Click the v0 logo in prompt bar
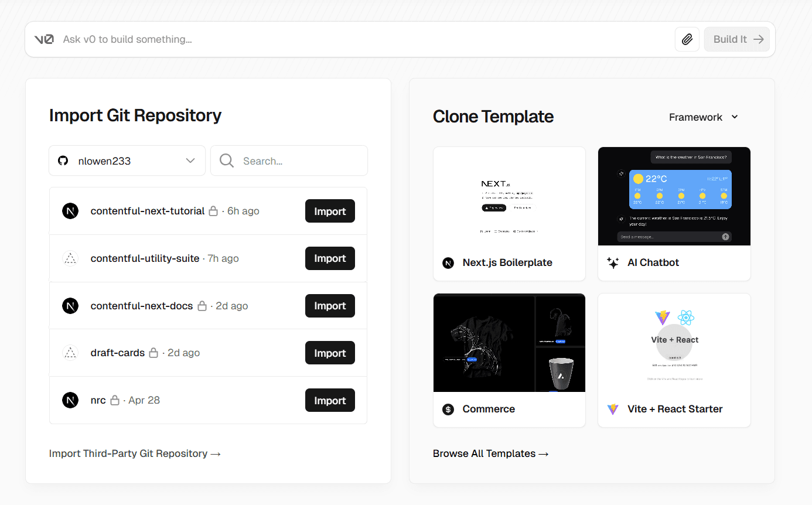The height and width of the screenshot is (505, 812). [x=44, y=39]
